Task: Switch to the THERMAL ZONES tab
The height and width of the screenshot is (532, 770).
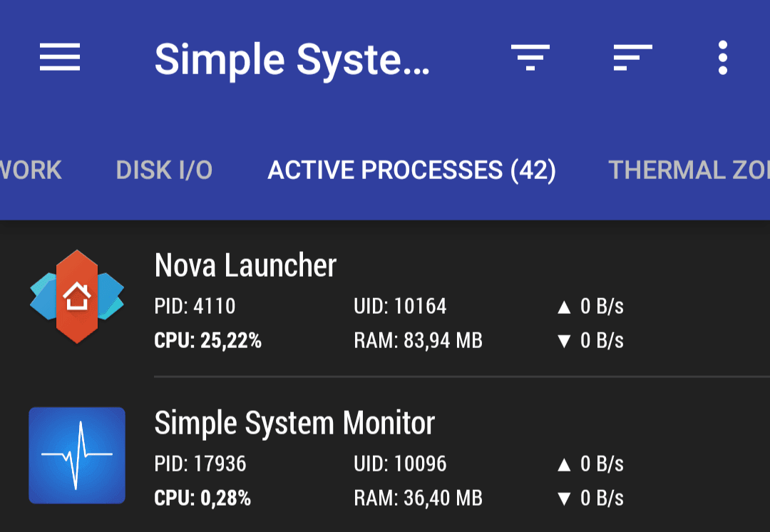Action: coord(689,170)
